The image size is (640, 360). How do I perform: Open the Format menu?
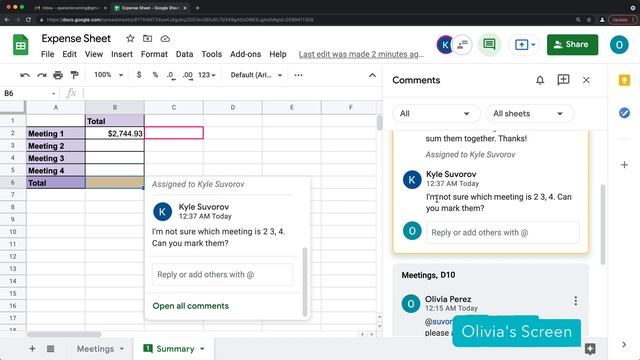[154, 54]
